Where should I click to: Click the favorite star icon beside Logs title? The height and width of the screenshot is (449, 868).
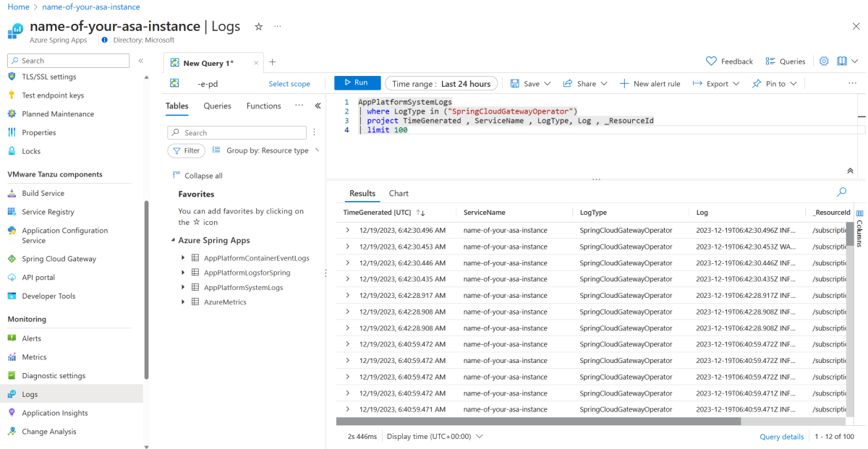pyautogui.click(x=258, y=27)
